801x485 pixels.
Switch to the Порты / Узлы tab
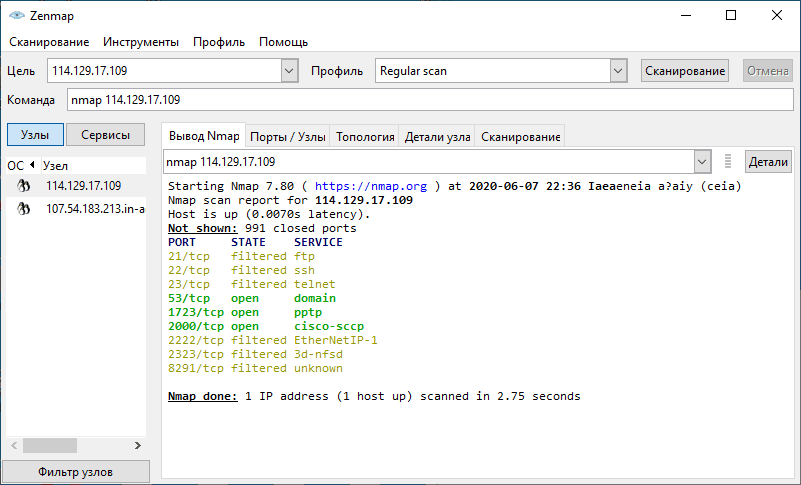pyautogui.click(x=287, y=137)
